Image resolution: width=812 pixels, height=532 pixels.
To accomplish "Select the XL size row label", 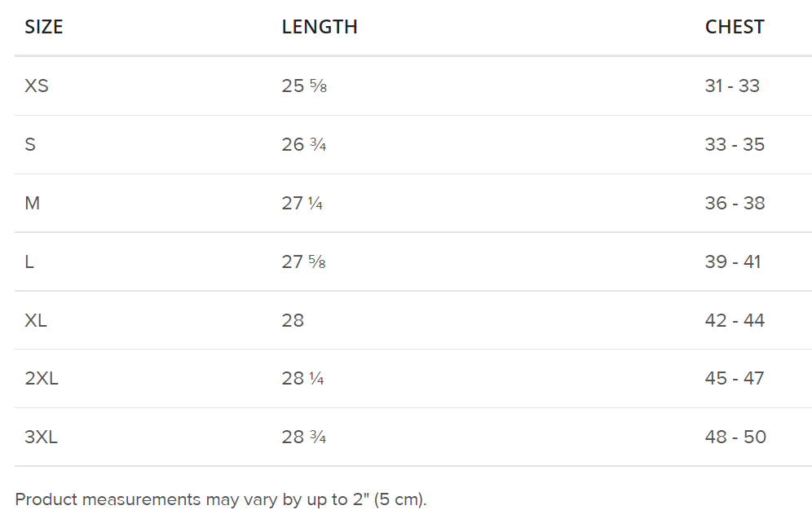I will coord(36,320).
